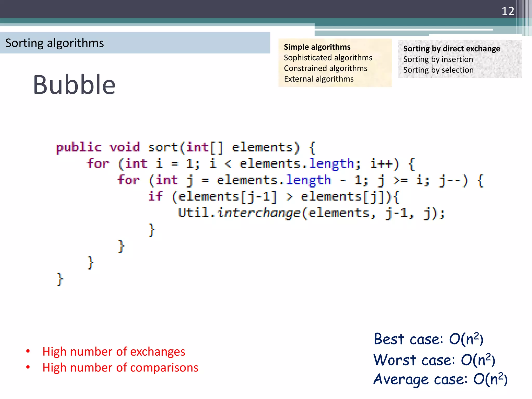Select the Sorting algorithms header
The height and width of the screenshot is (399, 532).
pyautogui.click(x=55, y=43)
